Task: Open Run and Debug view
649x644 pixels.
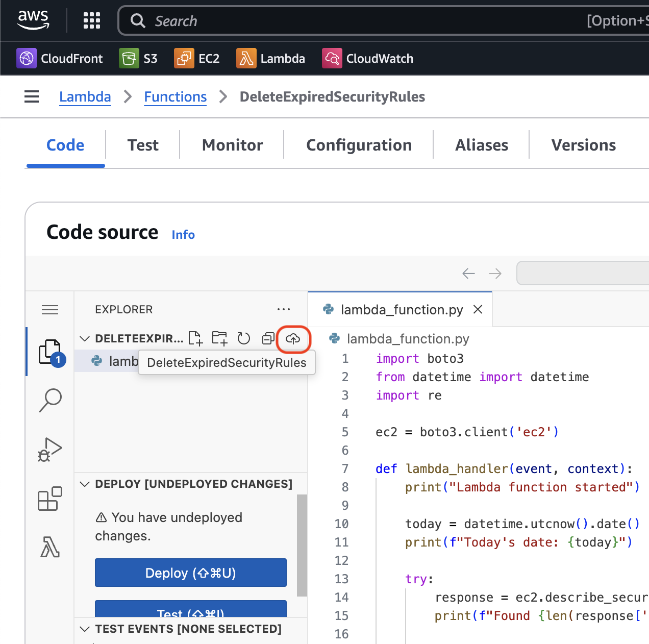Action: [x=51, y=450]
